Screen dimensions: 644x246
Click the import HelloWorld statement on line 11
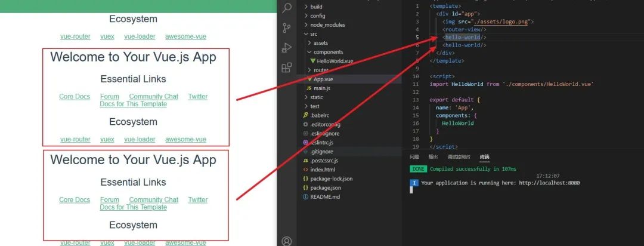pos(512,84)
